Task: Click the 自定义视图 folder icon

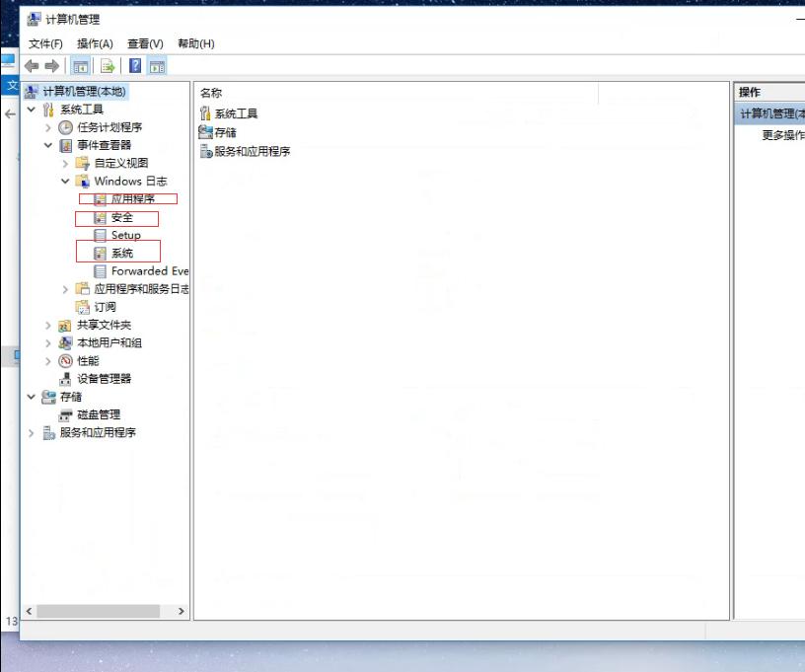Action: pyautogui.click(x=82, y=163)
